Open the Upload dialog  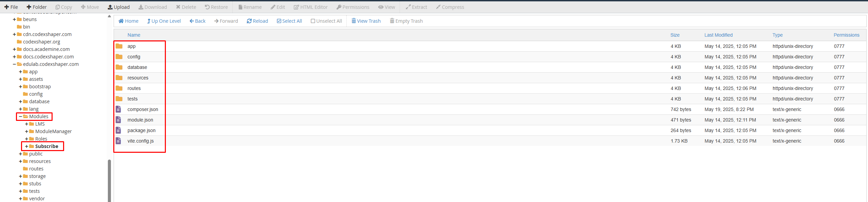119,7
